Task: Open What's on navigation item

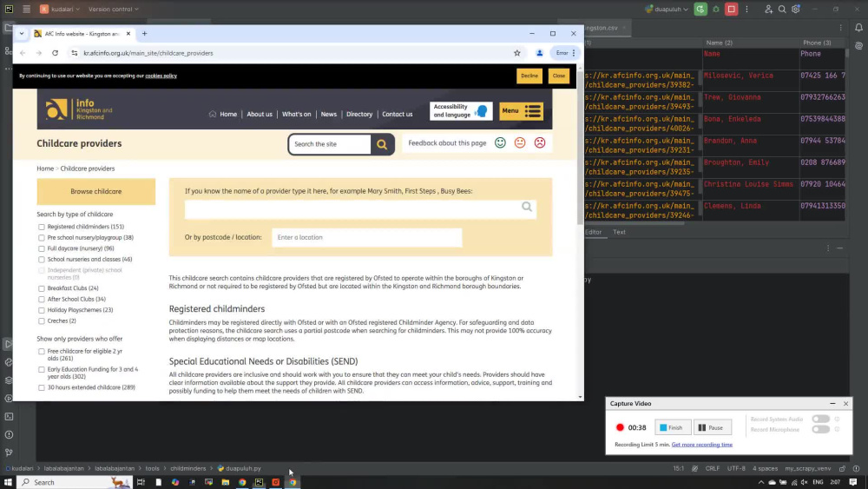Action: click(x=296, y=114)
